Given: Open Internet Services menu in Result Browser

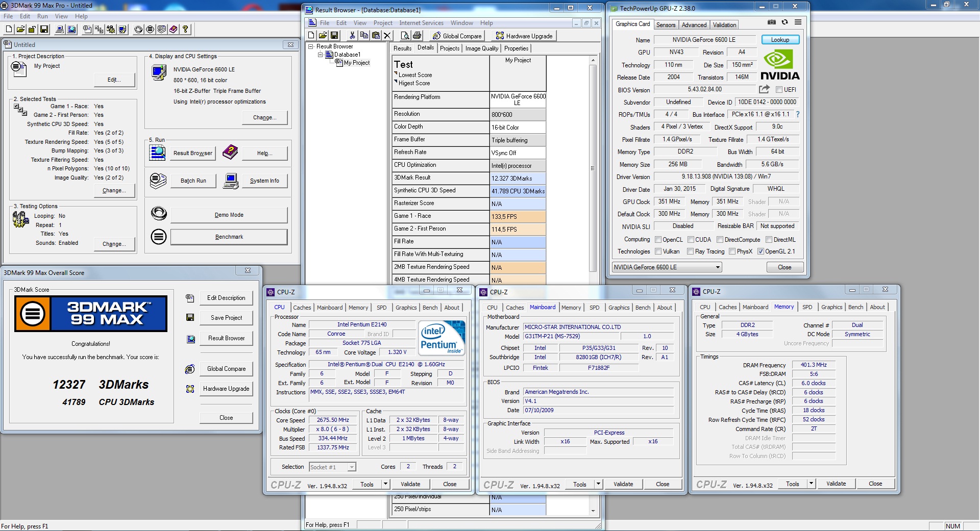Looking at the screenshot, I should tap(421, 23).
